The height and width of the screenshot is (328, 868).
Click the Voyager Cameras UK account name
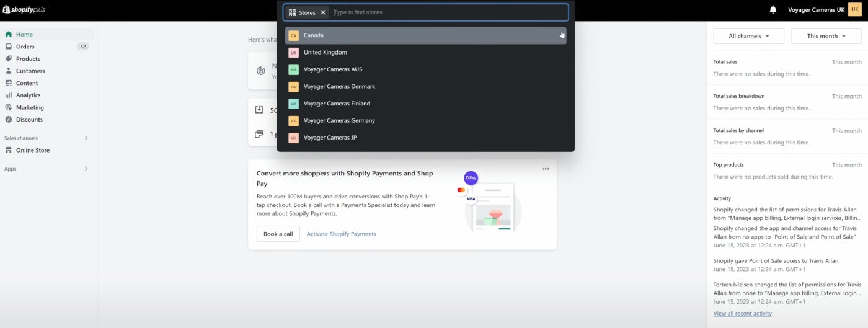pyautogui.click(x=816, y=10)
